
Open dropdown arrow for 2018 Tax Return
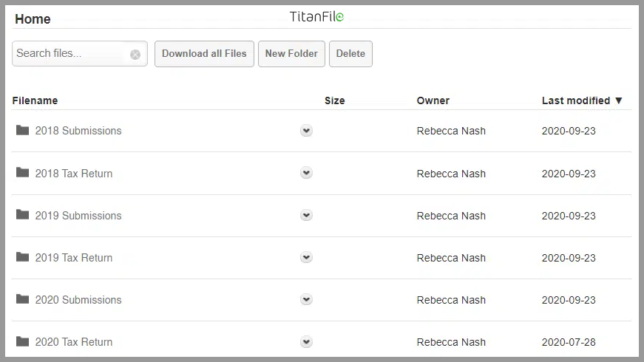306,173
